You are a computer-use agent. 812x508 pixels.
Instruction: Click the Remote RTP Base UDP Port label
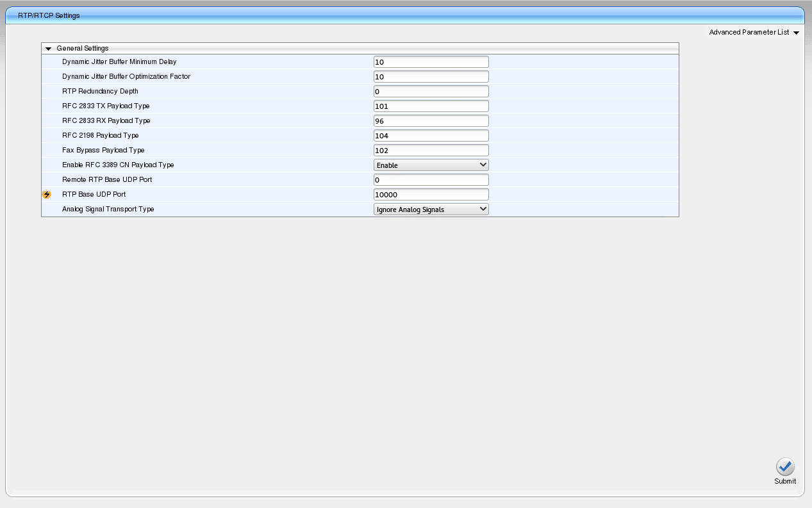coord(107,180)
